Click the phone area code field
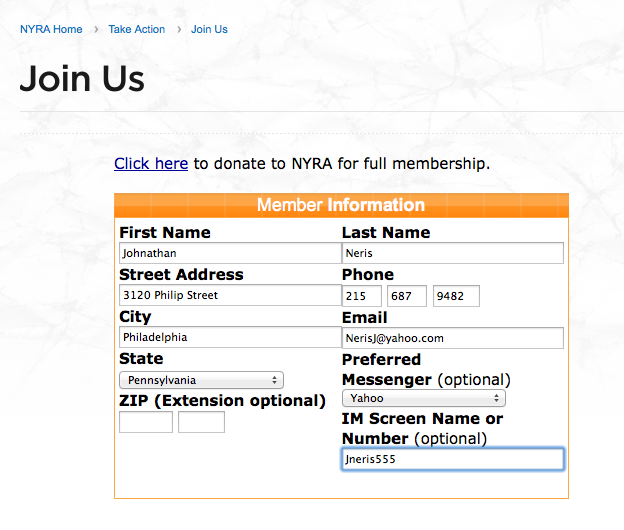Screen dimensions: 624x530 pos(361,296)
